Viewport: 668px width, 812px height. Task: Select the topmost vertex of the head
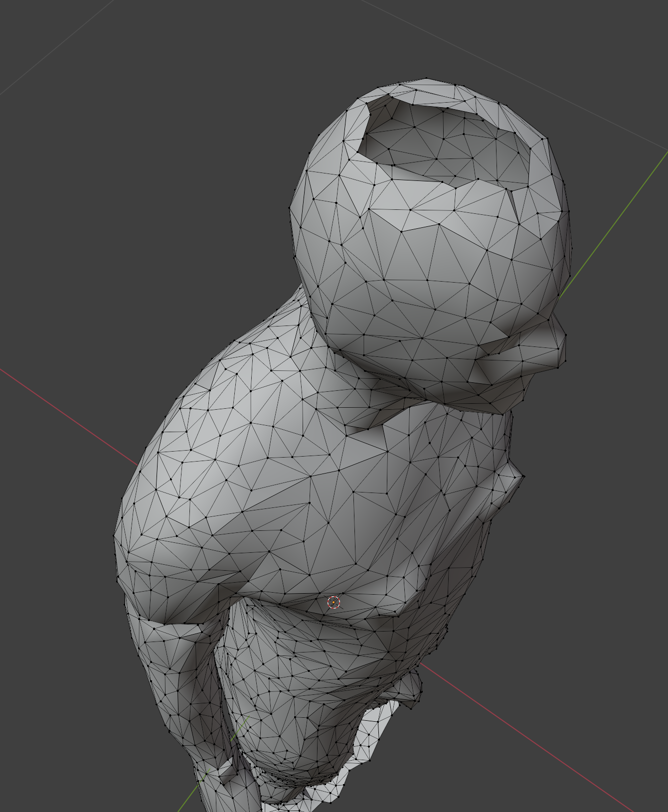(x=427, y=79)
